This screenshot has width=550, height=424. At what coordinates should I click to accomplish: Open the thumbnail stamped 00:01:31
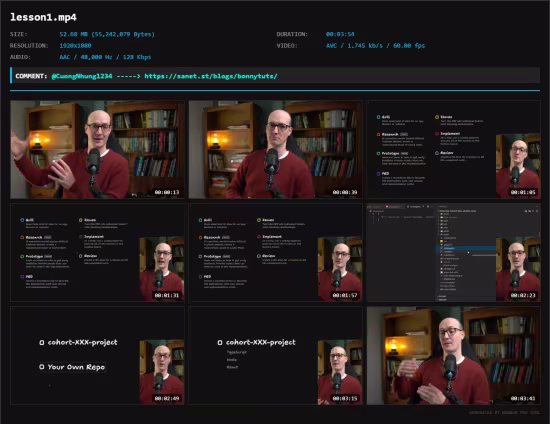point(97,253)
